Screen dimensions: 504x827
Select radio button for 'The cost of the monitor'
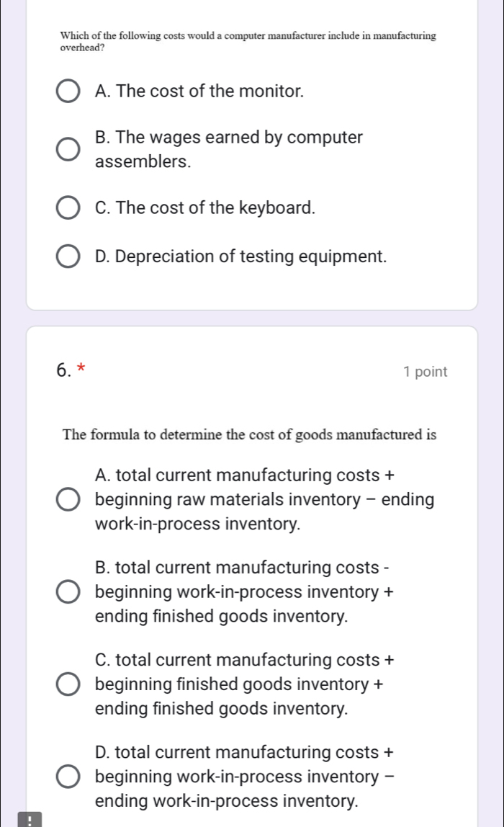[68, 92]
